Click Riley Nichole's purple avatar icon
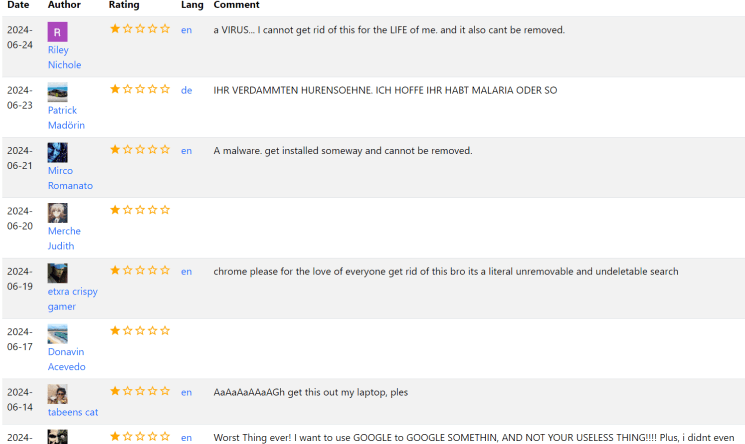Viewport: 745px width, 444px height. click(58, 32)
